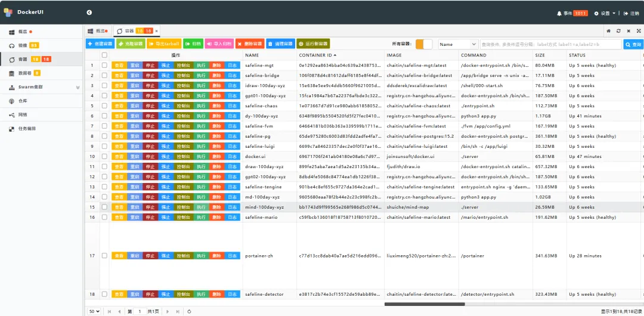
Task: Check the safeline-bridge row checkbox
Action: 104,76
